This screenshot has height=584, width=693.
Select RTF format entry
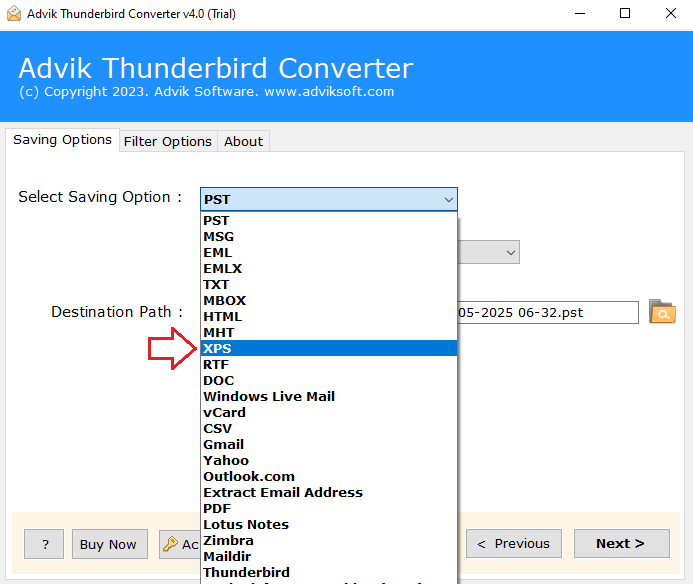328,364
